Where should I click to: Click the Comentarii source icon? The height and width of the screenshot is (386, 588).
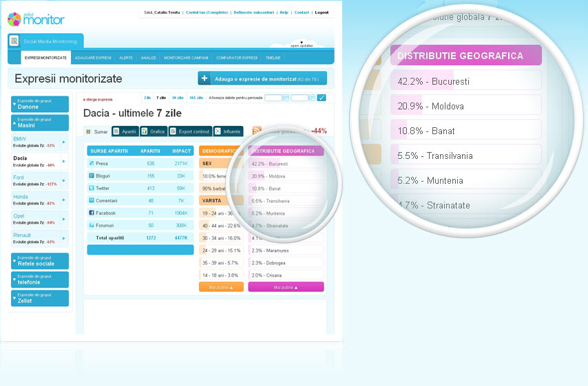coord(91,200)
